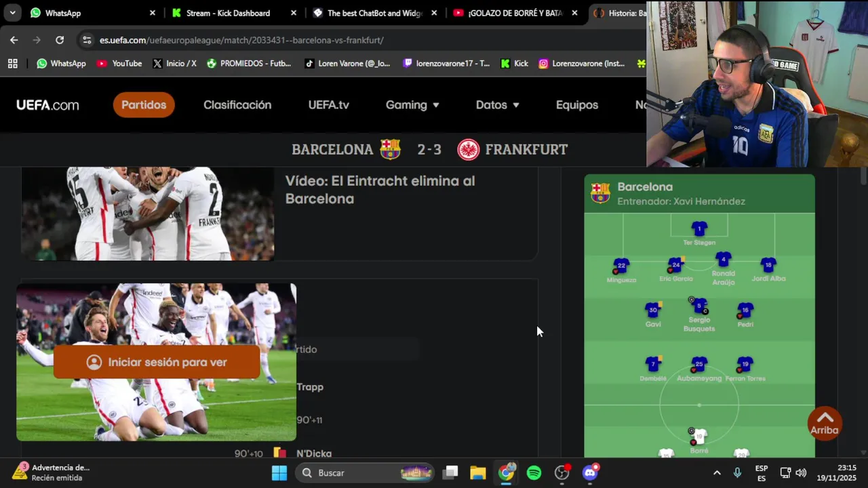
Task: Open the YouTube bookmark
Action: coord(119,63)
